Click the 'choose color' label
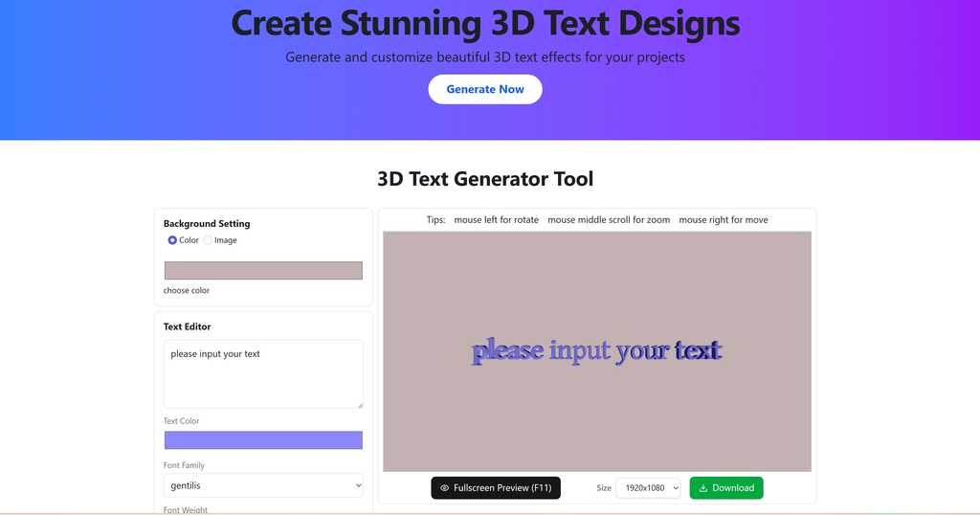The image size is (980, 515). point(187,290)
